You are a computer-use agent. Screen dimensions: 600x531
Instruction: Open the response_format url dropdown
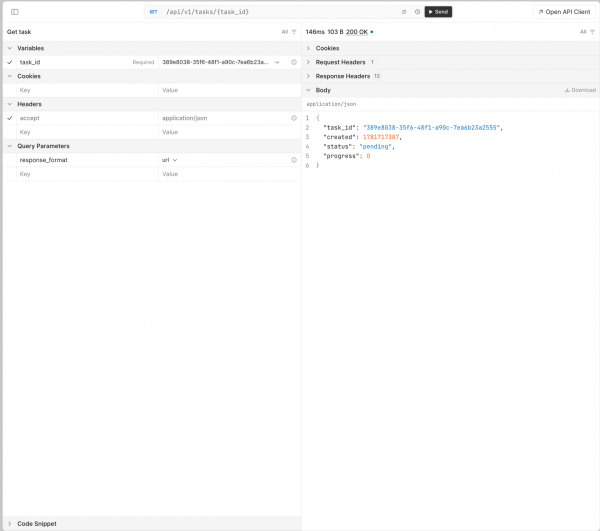pyautogui.click(x=170, y=160)
